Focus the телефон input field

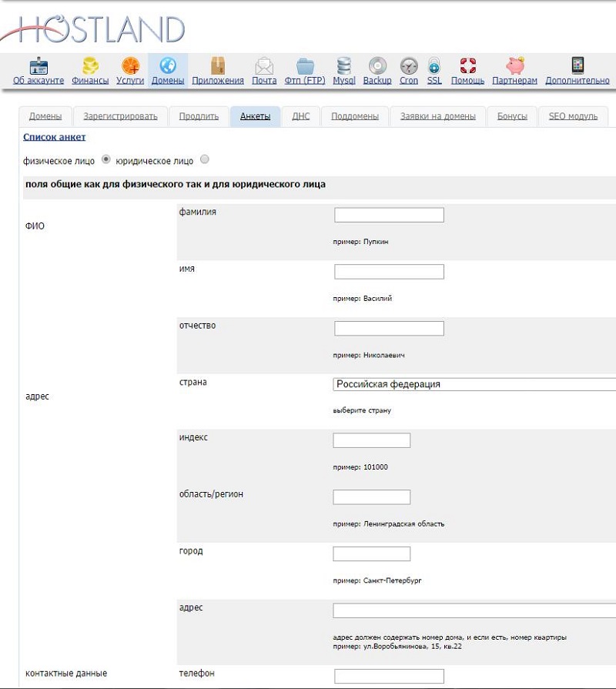click(x=390, y=676)
